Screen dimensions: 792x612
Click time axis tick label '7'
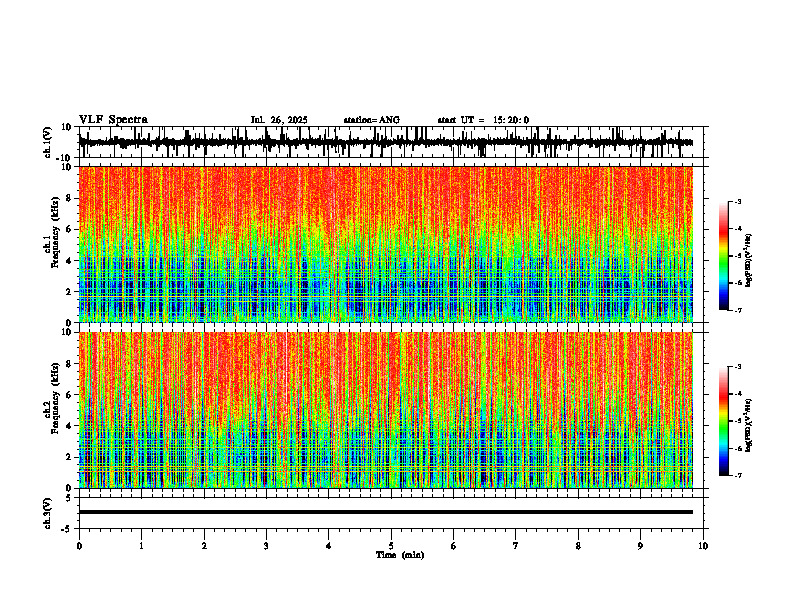[x=516, y=546]
